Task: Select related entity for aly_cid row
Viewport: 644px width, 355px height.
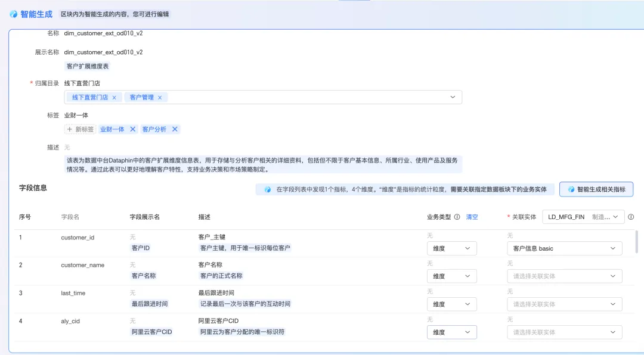Action: tap(565, 332)
